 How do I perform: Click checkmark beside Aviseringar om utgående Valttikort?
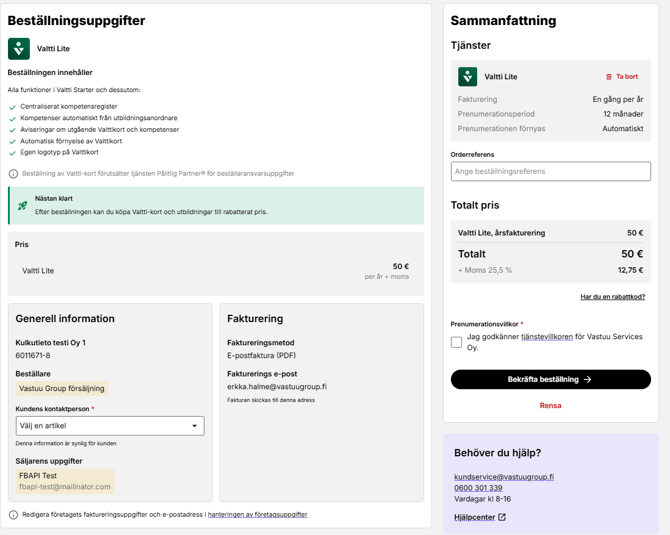(x=12, y=130)
